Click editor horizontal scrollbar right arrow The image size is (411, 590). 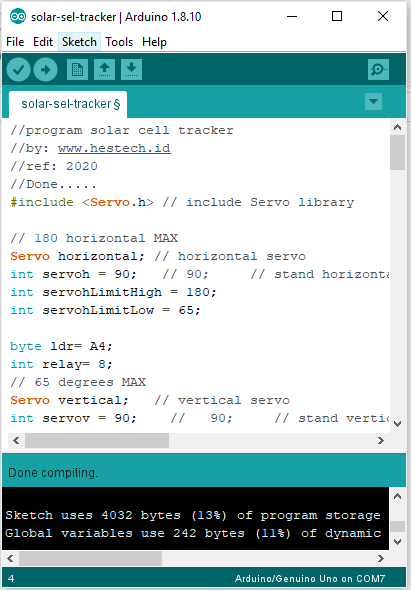pos(381,440)
